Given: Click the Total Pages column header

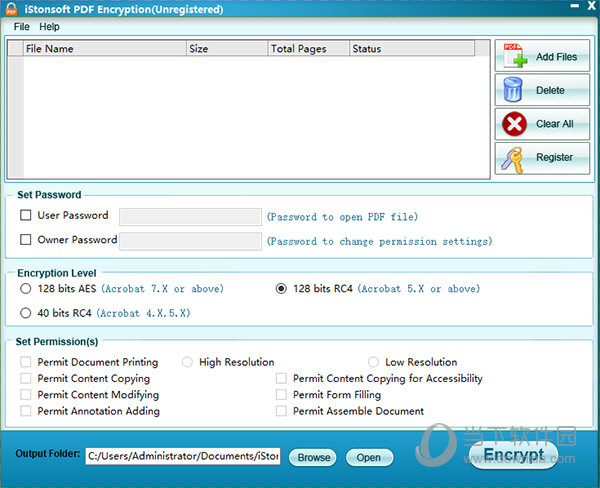Looking at the screenshot, I should coord(309,49).
